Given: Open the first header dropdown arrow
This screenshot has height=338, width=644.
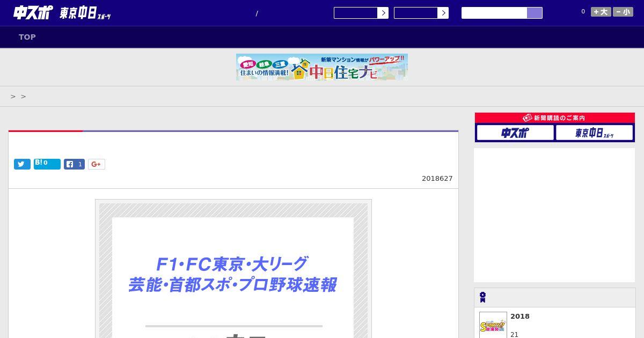Looking at the screenshot, I should pos(383,13).
